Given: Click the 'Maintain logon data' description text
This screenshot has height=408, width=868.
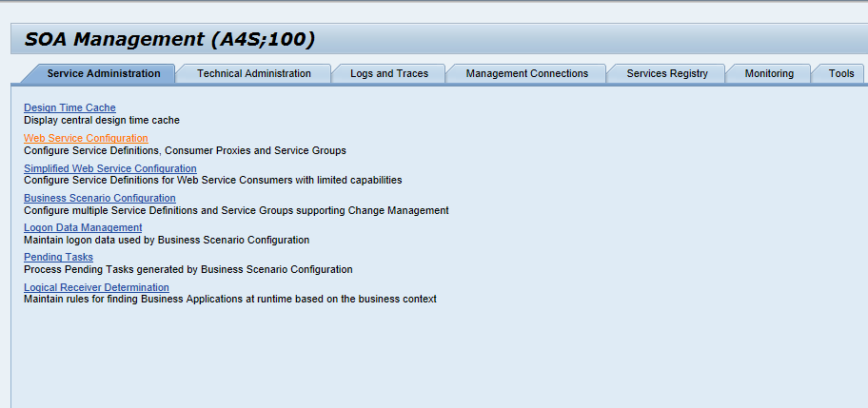Looking at the screenshot, I should [166, 240].
